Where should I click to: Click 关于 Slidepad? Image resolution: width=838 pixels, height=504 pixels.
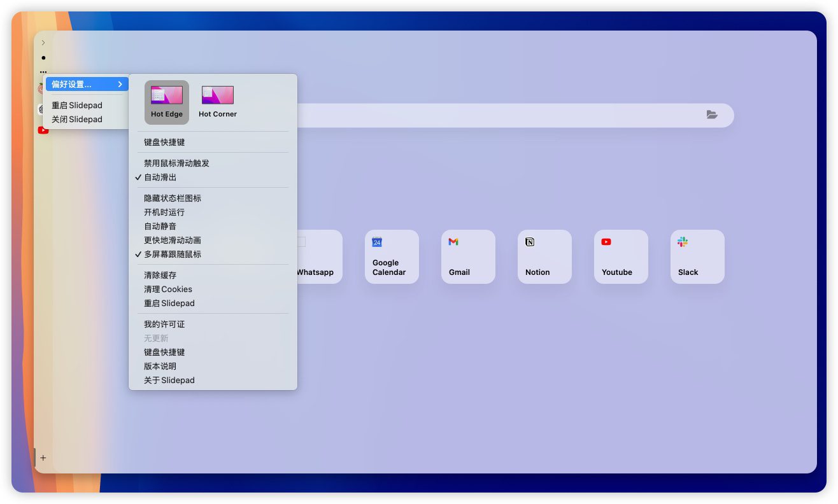coord(169,381)
